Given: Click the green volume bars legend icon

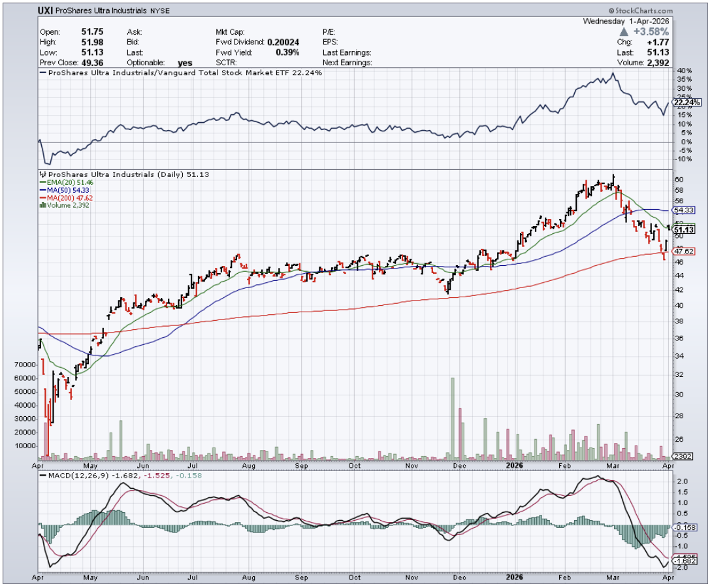Looking at the screenshot, I should pos(43,205).
